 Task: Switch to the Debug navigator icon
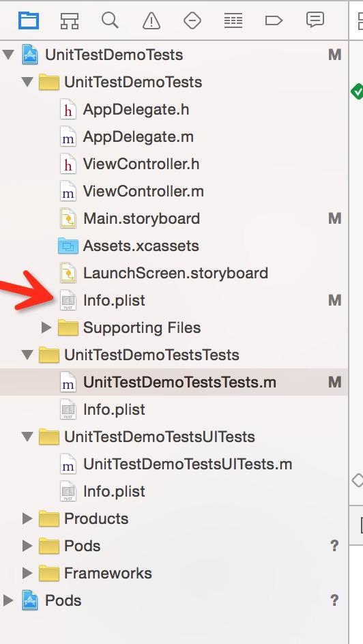233,20
